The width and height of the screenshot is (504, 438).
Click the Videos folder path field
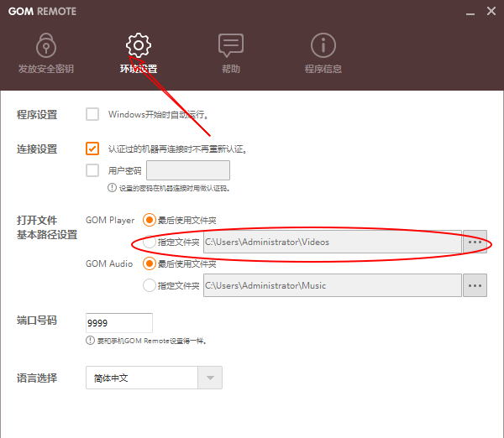[333, 242]
